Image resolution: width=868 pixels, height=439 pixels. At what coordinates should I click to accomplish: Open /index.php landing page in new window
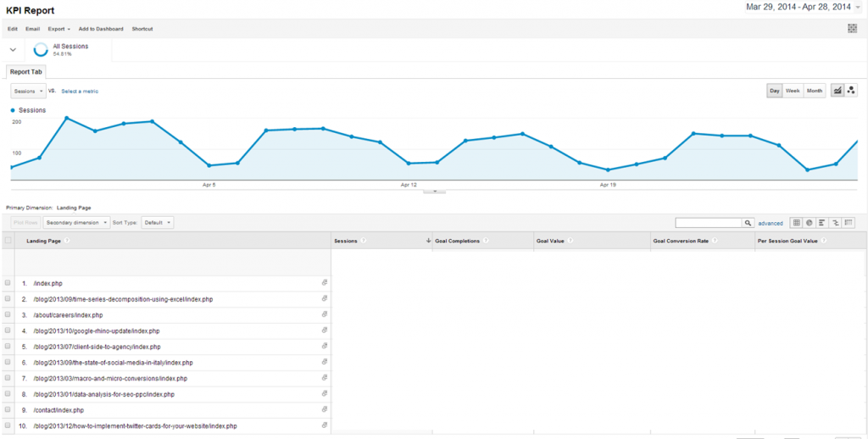click(325, 282)
